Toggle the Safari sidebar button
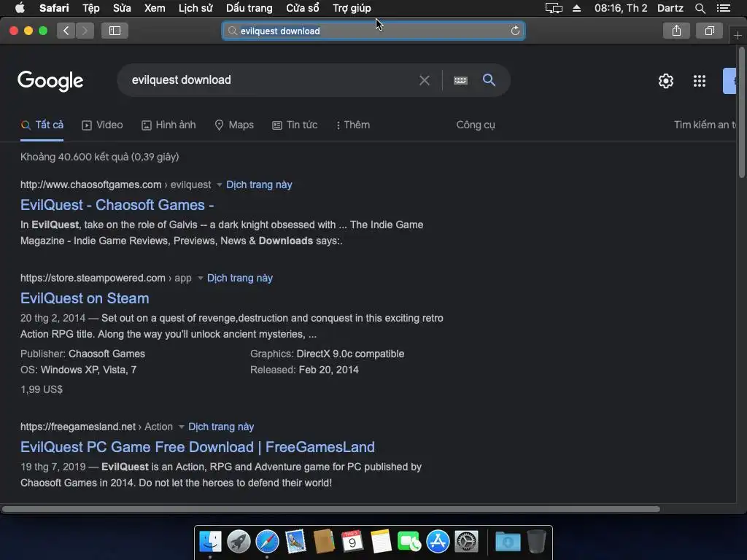This screenshot has height=560, width=747. [x=115, y=31]
